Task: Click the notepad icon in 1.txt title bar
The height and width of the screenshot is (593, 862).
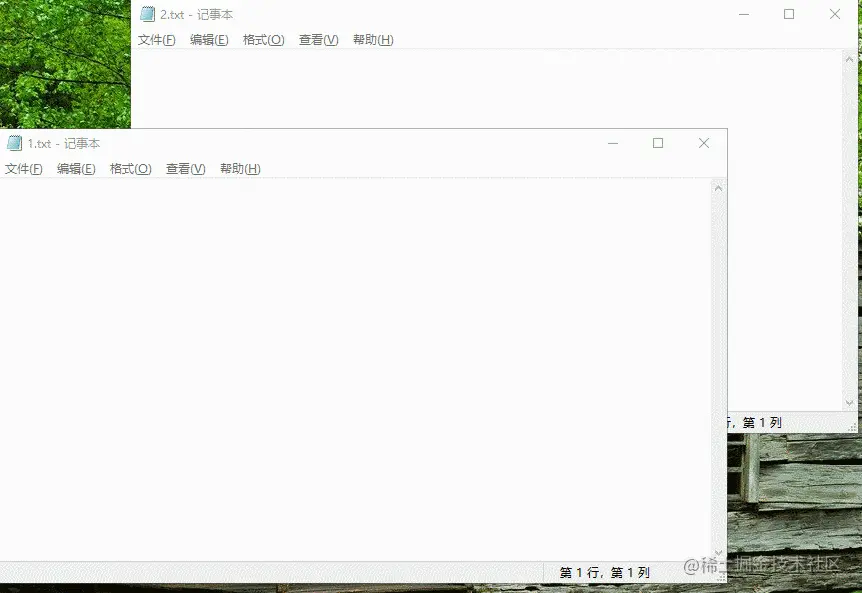Action: [x=14, y=143]
